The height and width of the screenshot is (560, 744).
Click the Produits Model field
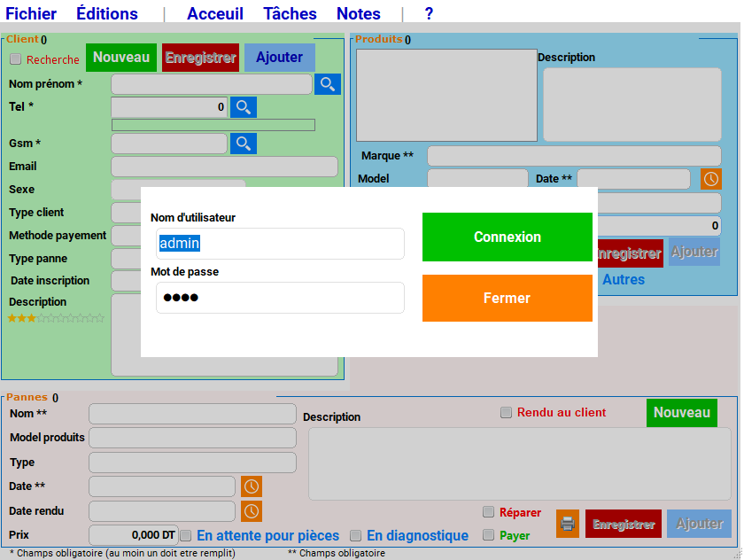tap(477, 178)
